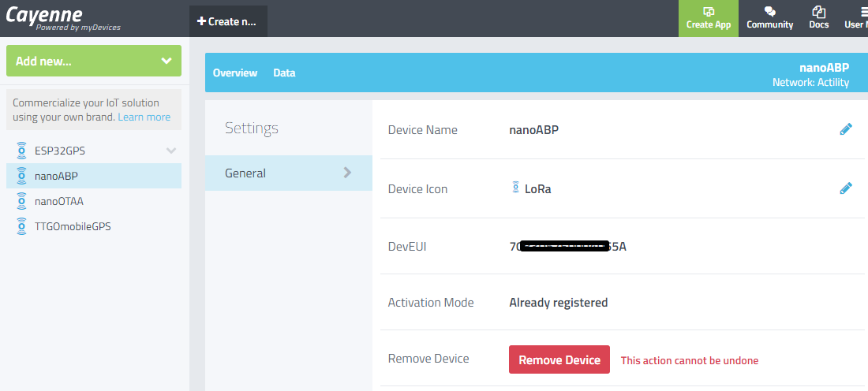The width and height of the screenshot is (868, 391).
Task: Select TTGOmobileGPS device in sidebar
Action: tap(94, 227)
